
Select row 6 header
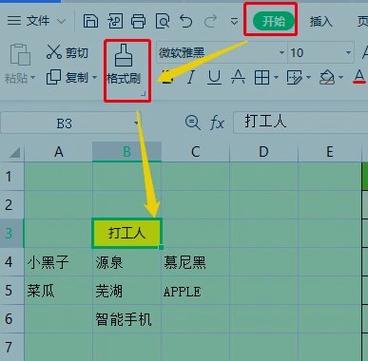tap(12, 319)
